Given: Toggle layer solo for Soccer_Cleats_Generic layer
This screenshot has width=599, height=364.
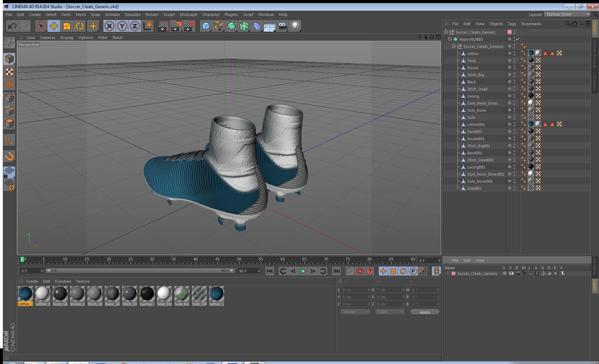Looking at the screenshot, I should tap(504, 273).
